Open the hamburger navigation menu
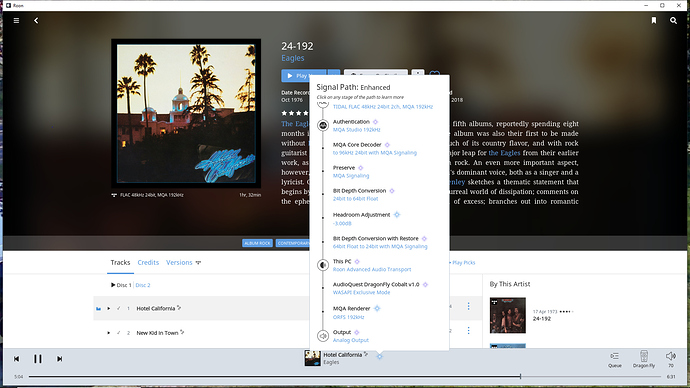 tap(16, 20)
